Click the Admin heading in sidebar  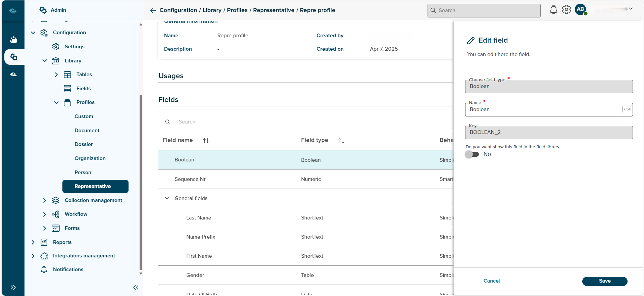pos(58,10)
